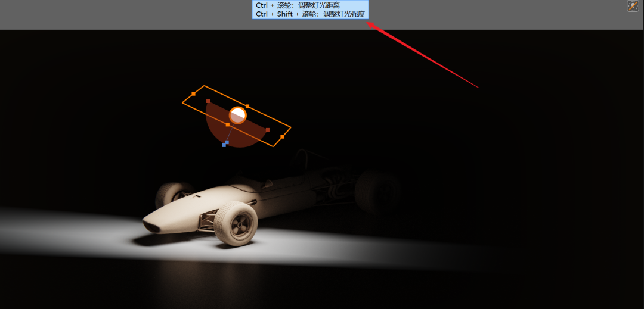
Task: Click the "Ctrl + 滚轮：调整灯光距离" tooltip line
Action: (x=298, y=5)
